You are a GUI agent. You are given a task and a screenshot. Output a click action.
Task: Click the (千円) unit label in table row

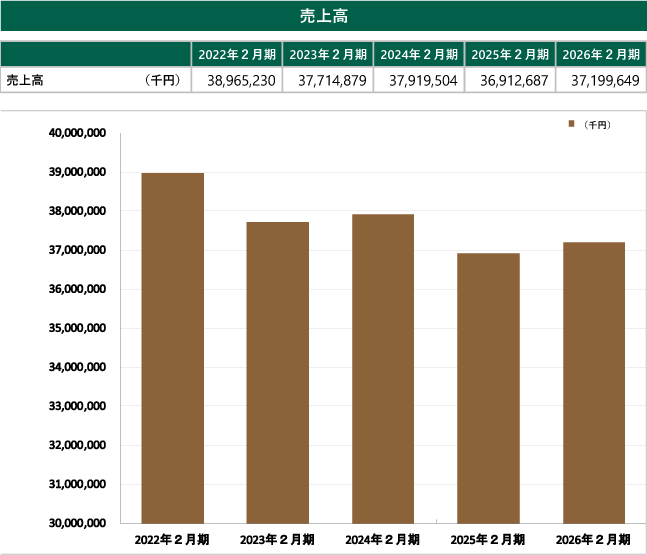pos(163,80)
